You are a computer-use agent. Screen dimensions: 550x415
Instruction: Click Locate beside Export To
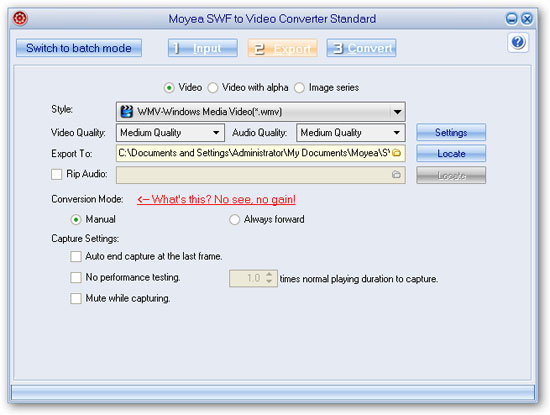click(451, 153)
